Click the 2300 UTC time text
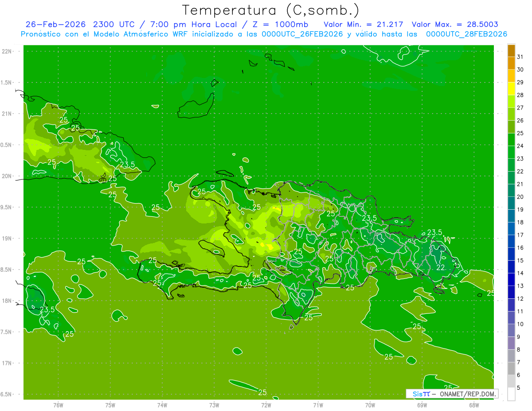This screenshot has height=411, width=532. point(114,24)
